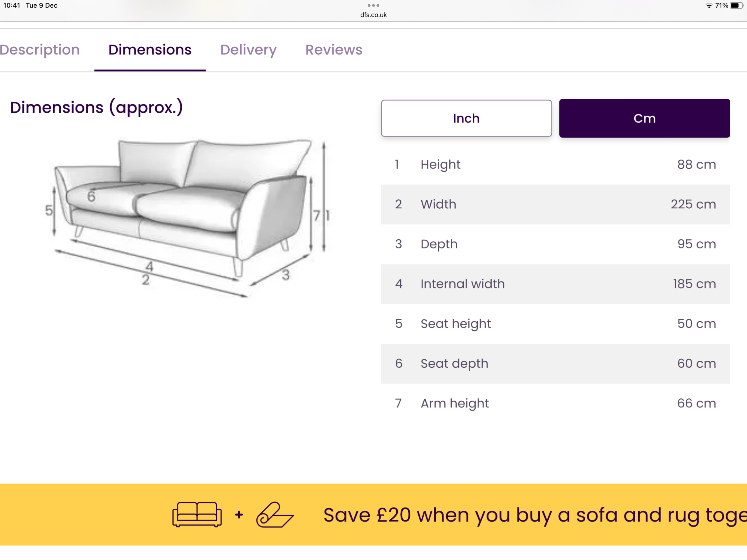Select the Arm height 66 cm row
Viewport: 747px width, 560px height.
[x=555, y=403]
